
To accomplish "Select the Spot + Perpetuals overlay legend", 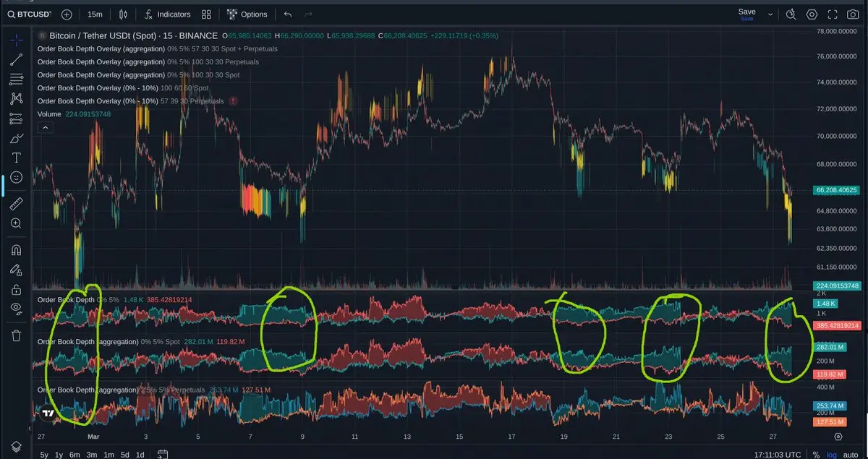I will tap(157, 48).
